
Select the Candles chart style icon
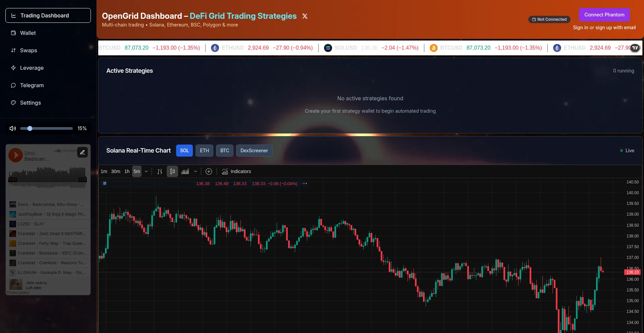[x=172, y=172]
